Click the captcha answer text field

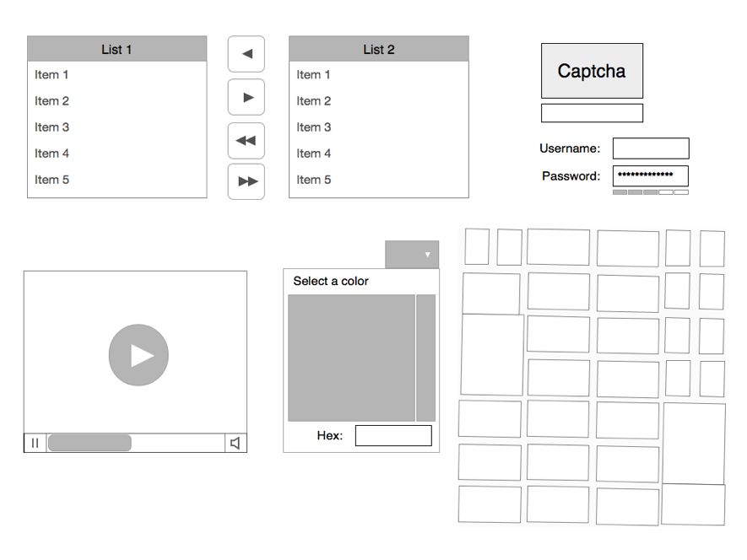coord(592,113)
